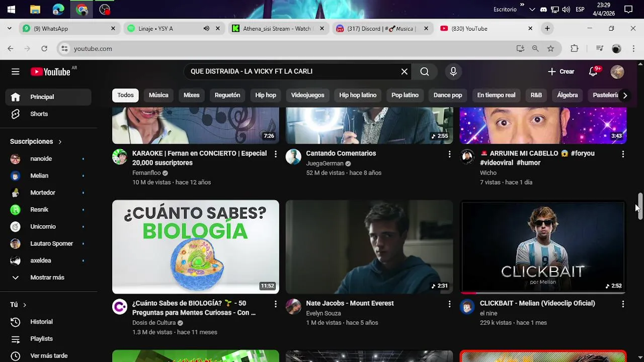
Task: Open options for Cantando Comentarios video
Action: point(449,154)
